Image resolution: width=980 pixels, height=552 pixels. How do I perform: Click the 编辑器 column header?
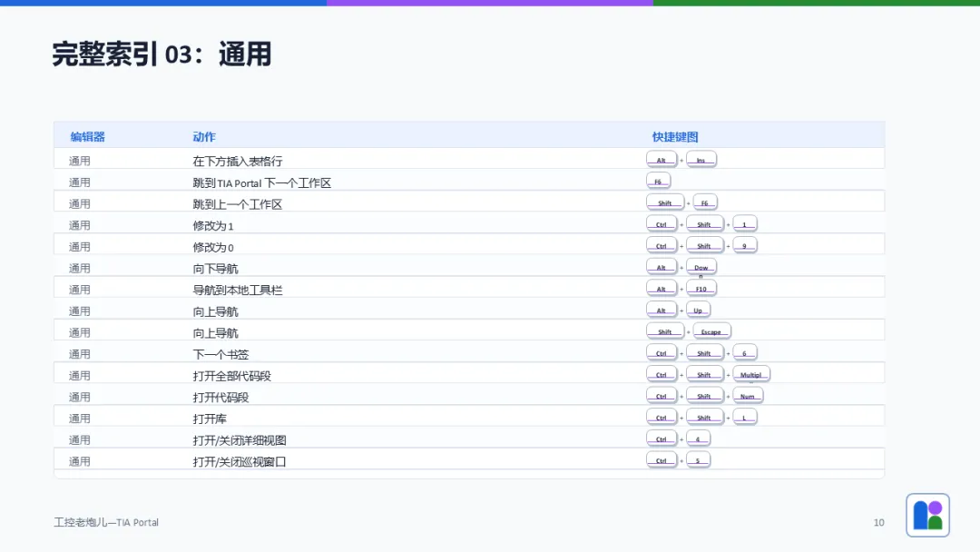coord(87,137)
